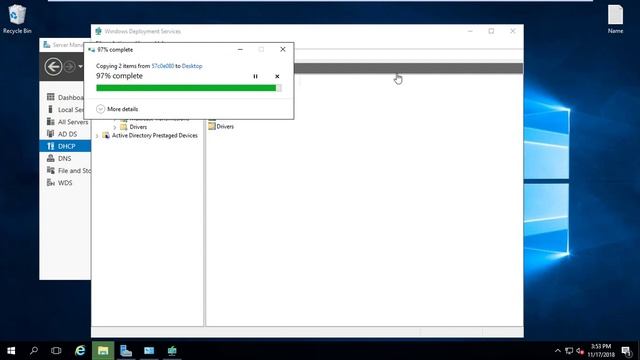Click the Active Directory Prestaged Devices icon

(106, 136)
